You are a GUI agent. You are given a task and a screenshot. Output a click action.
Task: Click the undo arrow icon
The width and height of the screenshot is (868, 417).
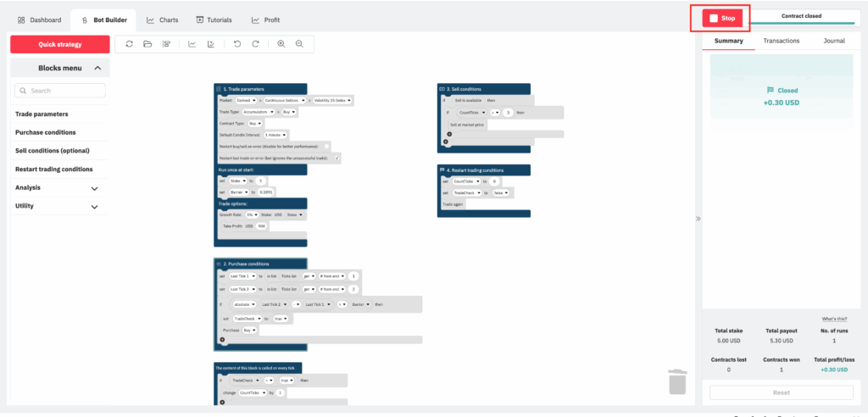point(237,44)
